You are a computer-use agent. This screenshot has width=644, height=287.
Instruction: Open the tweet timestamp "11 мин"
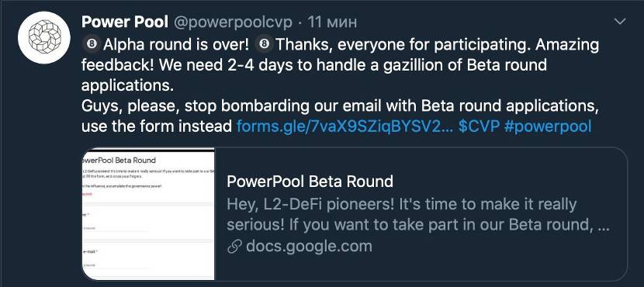click(332, 22)
